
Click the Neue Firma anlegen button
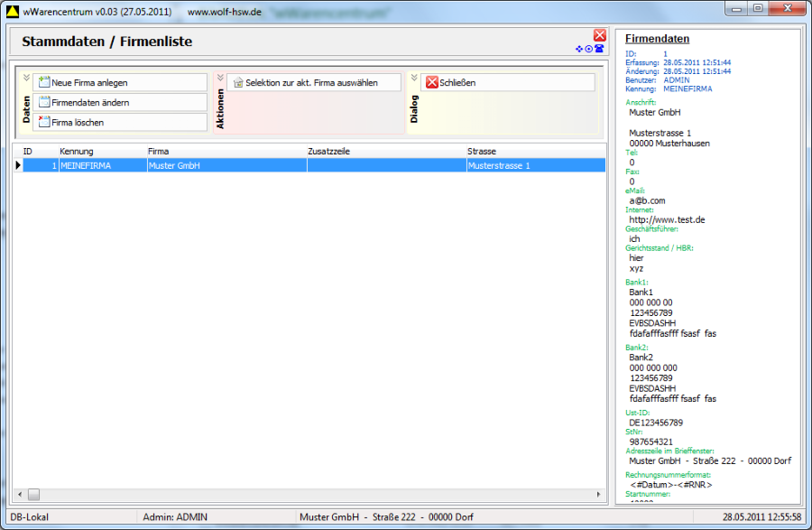point(120,82)
